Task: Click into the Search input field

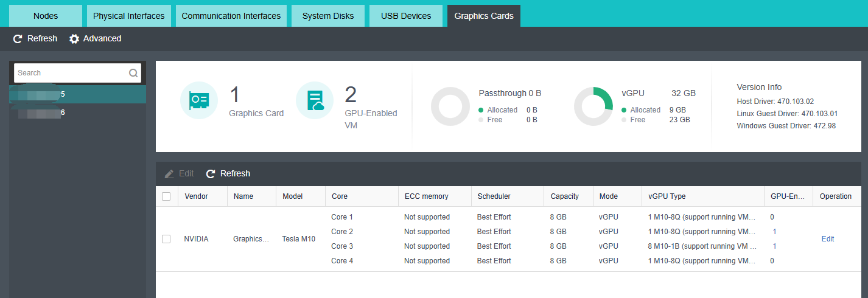Action: click(70, 73)
